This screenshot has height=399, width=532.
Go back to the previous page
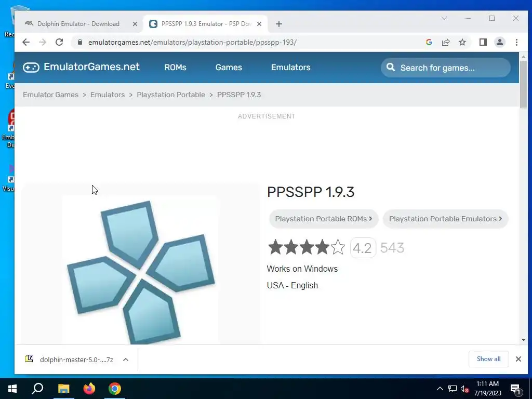point(26,42)
